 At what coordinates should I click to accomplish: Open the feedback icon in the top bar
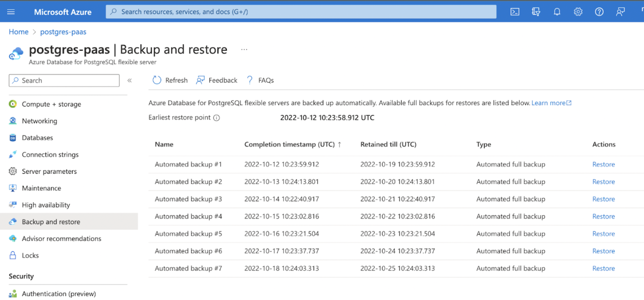coord(620,12)
